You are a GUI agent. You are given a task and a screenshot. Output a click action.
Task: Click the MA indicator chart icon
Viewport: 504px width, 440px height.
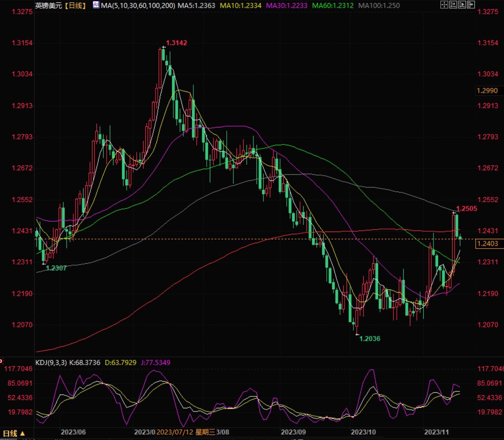(96, 5)
